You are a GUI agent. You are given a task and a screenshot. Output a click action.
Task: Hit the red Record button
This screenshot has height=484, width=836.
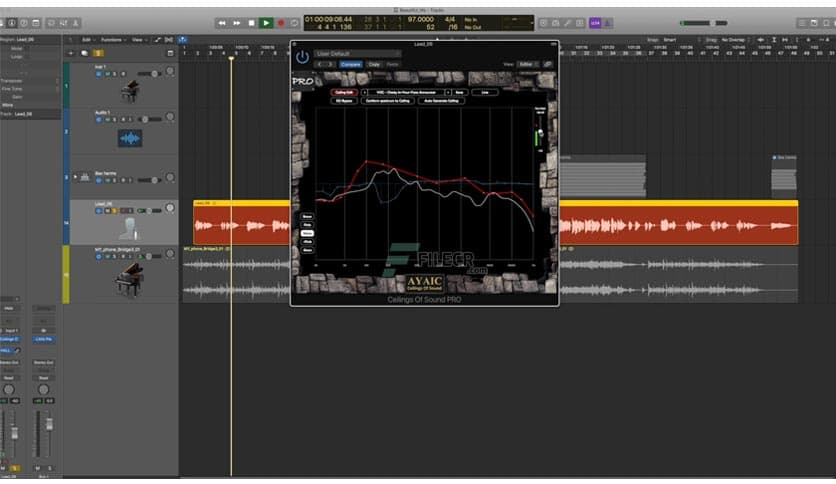pos(281,23)
